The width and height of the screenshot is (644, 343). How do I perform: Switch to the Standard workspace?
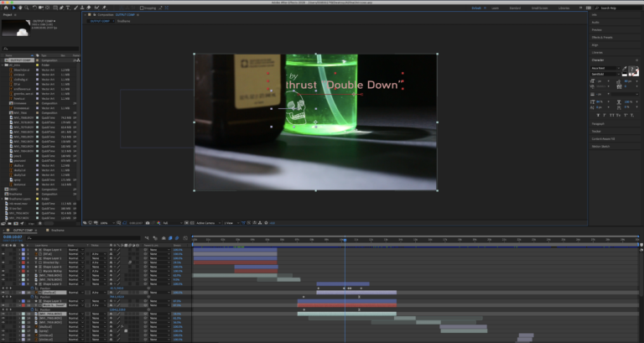tap(515, 8)
